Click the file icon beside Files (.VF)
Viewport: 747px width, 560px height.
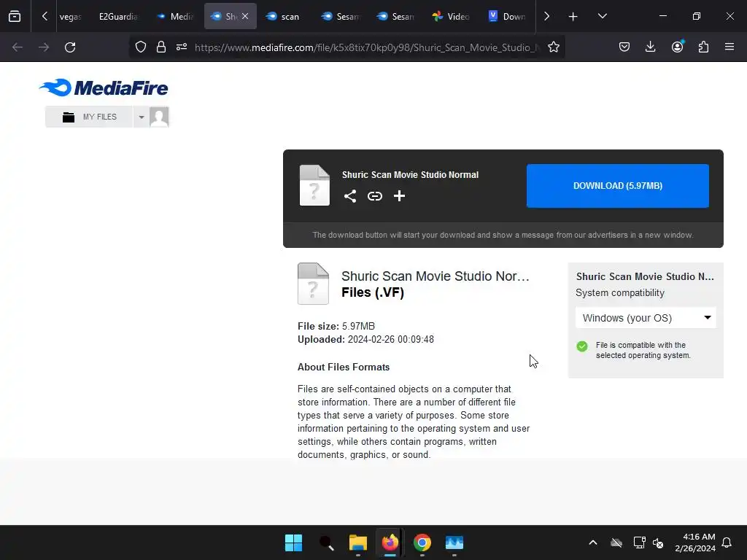coord(313,284)
